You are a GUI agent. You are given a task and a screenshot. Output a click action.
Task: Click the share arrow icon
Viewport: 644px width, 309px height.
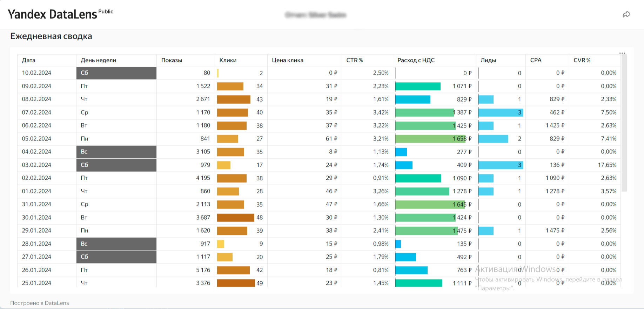626,14
